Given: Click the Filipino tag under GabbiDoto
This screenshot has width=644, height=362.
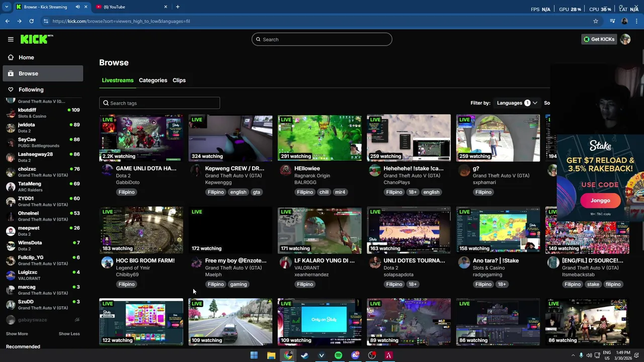Looking at the screenshot, I should pyautogui.click(x=126, y=192).
